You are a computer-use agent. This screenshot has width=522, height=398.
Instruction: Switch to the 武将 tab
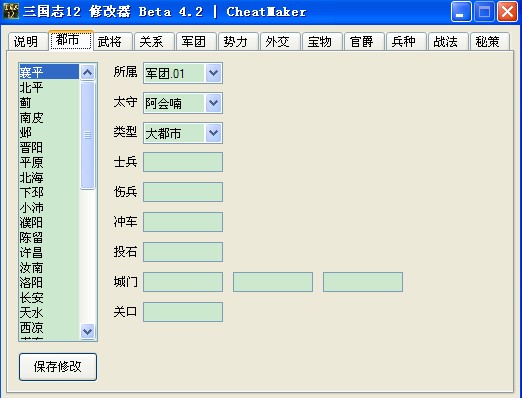113,42
